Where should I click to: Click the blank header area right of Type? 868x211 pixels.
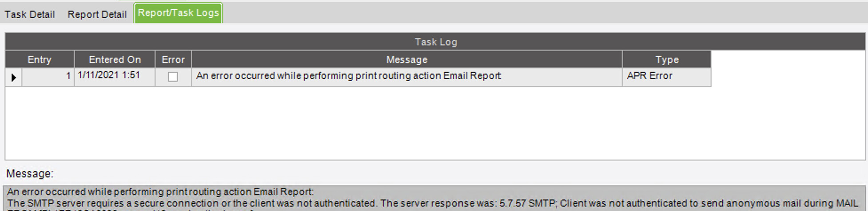click(x=788, y=59)
